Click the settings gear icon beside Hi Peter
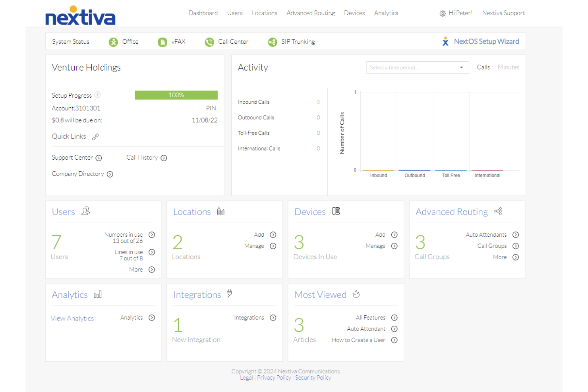The width and height of the screenshot is (588, 392). (443, 14)
